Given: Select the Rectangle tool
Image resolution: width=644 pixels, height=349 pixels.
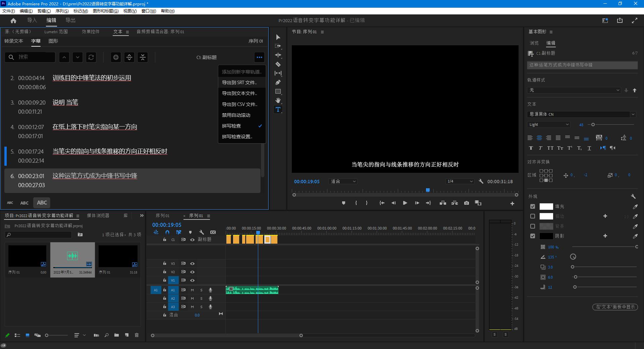Looking at the screenshot, I should pos(278,91).
